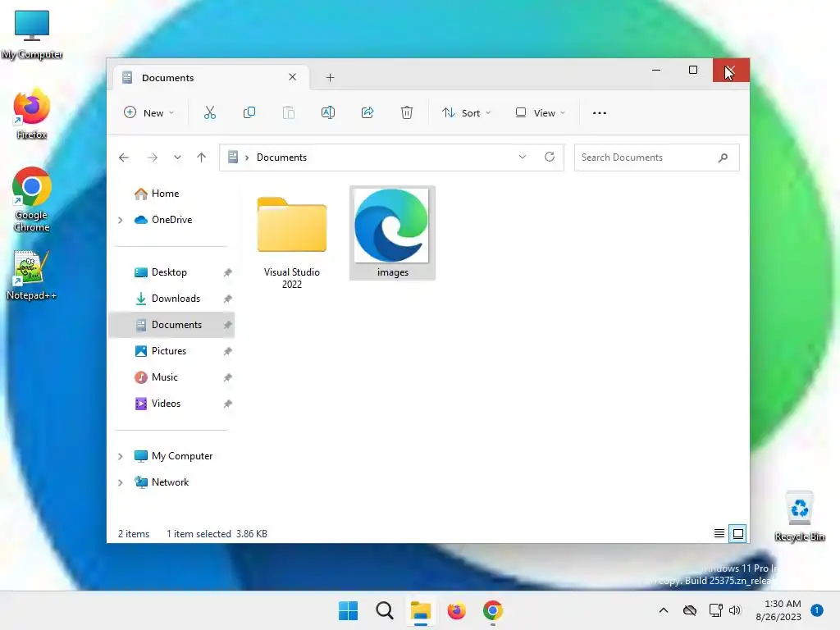This screenshot has height=630, width=840.
Task: Go forward with the right arrow
Action: 152,157
